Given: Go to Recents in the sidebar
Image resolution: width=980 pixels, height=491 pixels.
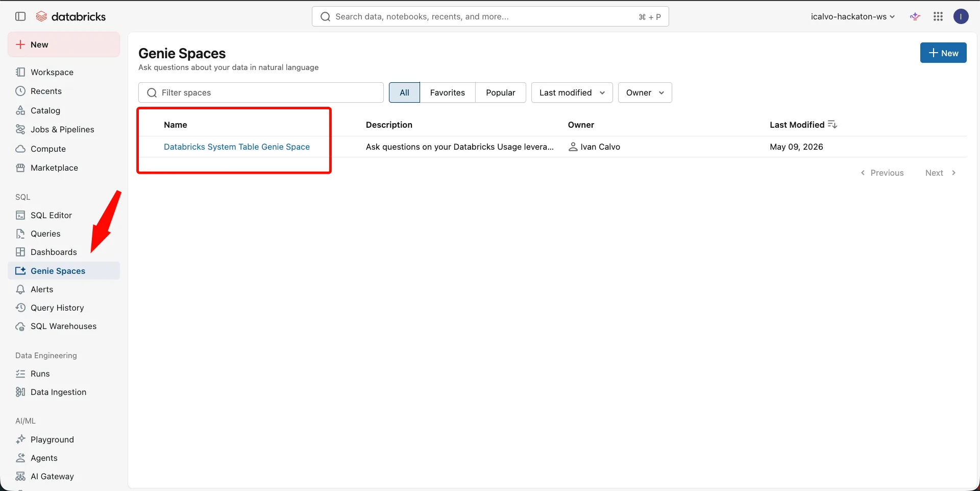Looking at the screenshot, I should [x=64, y=91].
